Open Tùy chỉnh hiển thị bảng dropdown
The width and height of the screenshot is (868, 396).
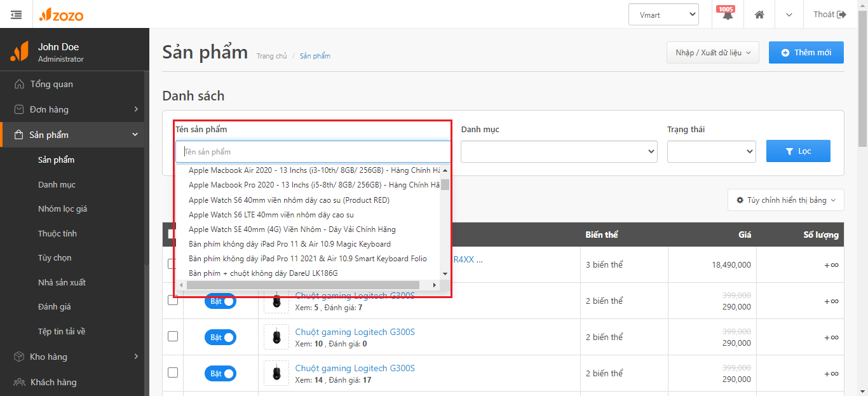point(786,200)
